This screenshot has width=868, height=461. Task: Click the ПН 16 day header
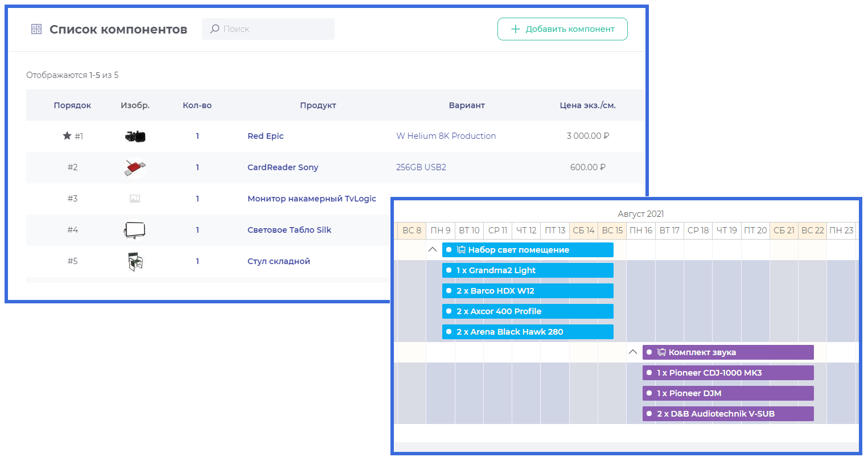641,230
